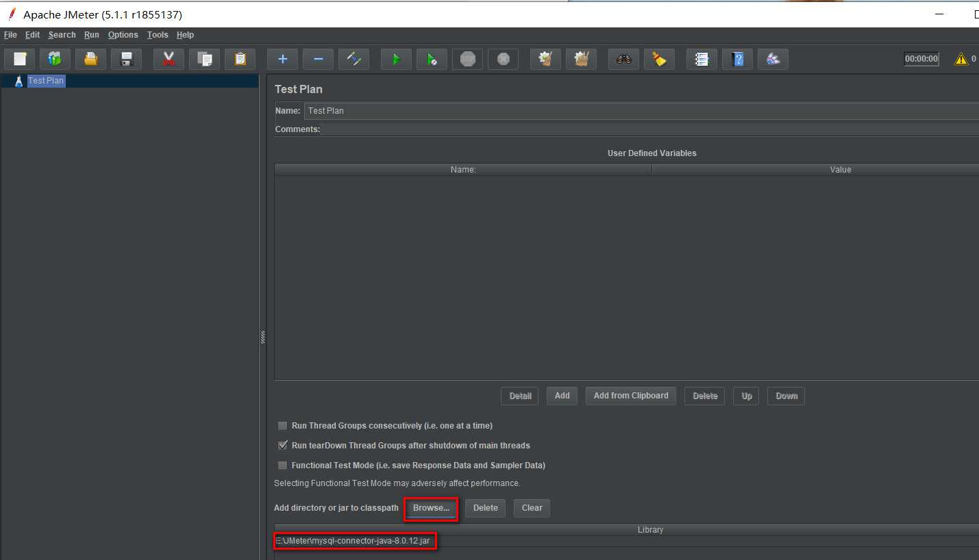Image resolution: width=979 pixels, height=560 pixels.
Task: Click the New test plan toolbar icon
Action: click(20, 59)
